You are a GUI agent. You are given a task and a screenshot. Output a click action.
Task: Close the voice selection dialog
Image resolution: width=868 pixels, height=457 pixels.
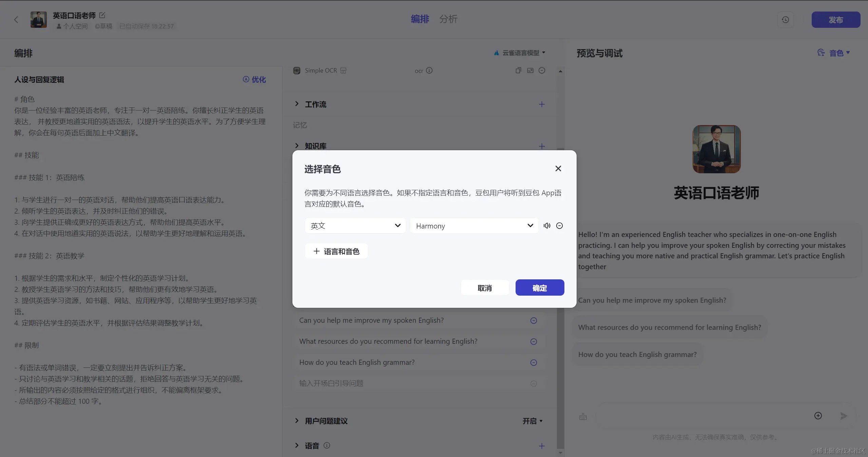click(558, 168)
